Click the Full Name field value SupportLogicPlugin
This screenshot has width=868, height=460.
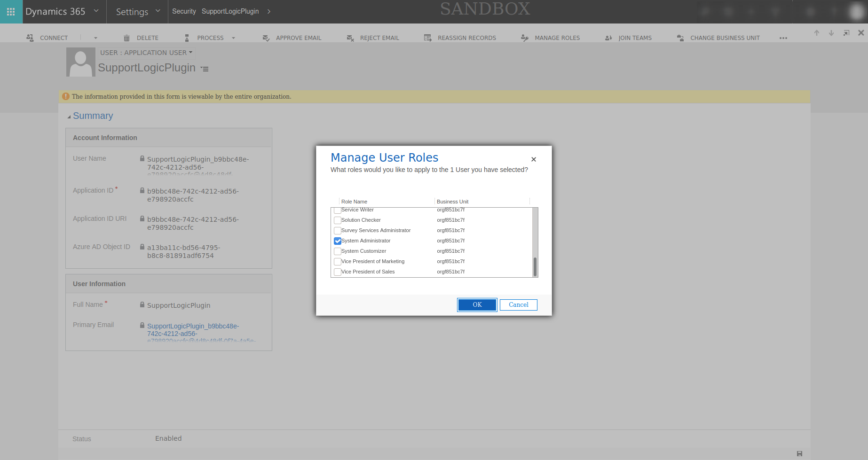[x=179, y=305]
